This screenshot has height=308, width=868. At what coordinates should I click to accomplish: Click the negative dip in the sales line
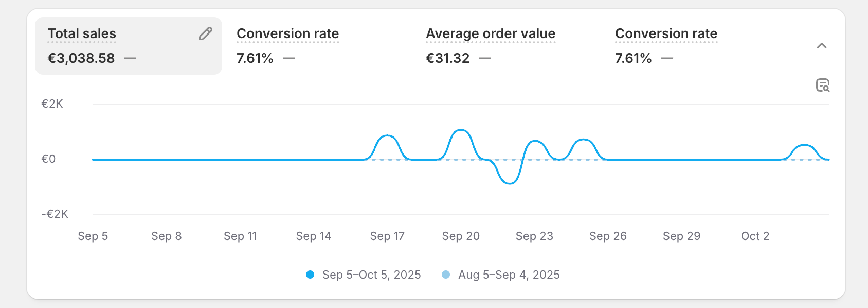(509, 183)
